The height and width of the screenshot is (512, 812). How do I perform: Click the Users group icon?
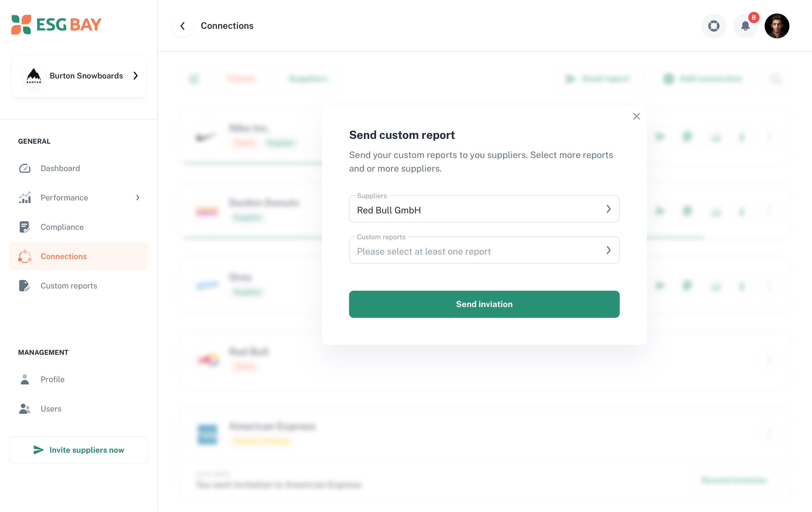25,409
